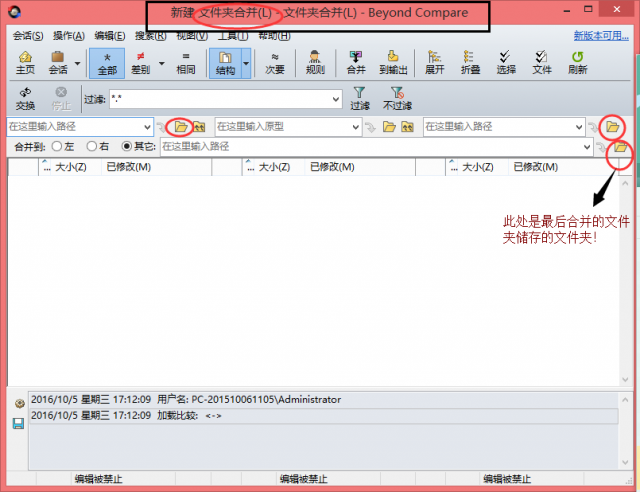The width and height of the screenshot is (640, 492).
Task: Open the 操作(A) menu
Action: pos(69,36)
